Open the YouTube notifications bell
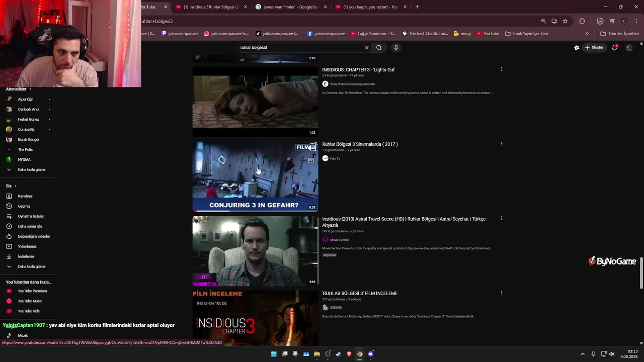Image resolution: width=644 pixels, height=362 pixels. 614,48
